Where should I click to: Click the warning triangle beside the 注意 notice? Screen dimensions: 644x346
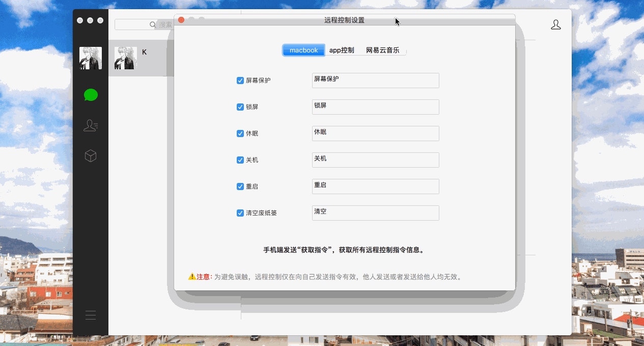pos(192,277)
